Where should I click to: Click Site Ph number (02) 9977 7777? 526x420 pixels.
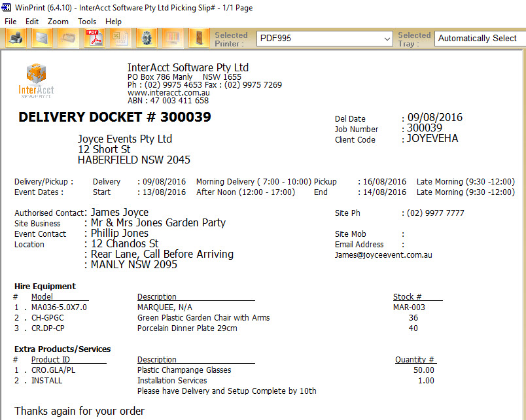point(436,213)
